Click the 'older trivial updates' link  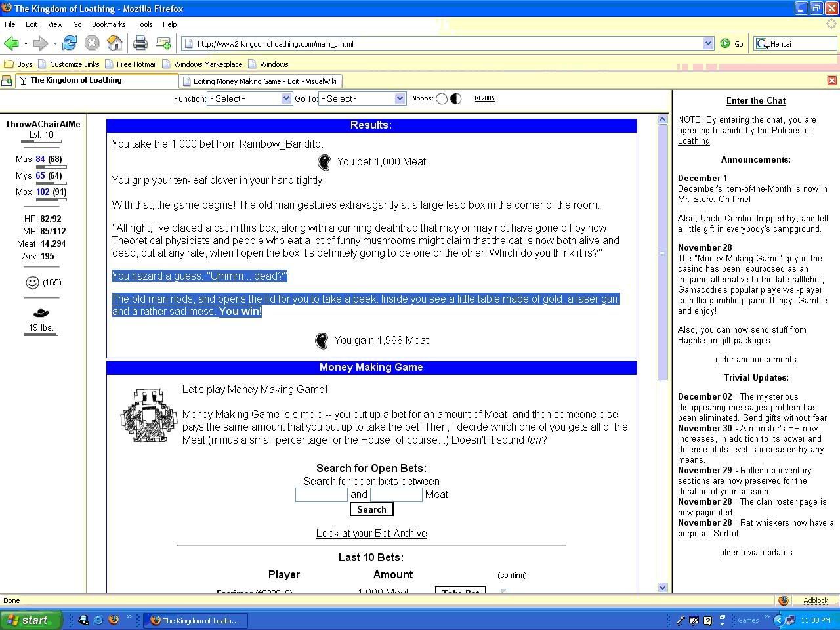[756, 553]
